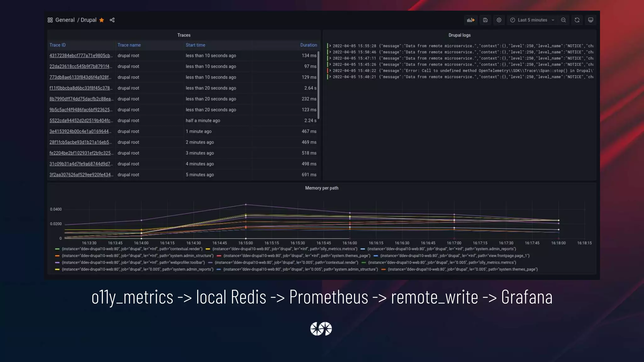Click the 2.64 s duration cell
Screen dimensions: 644x362
coord(310,88)
